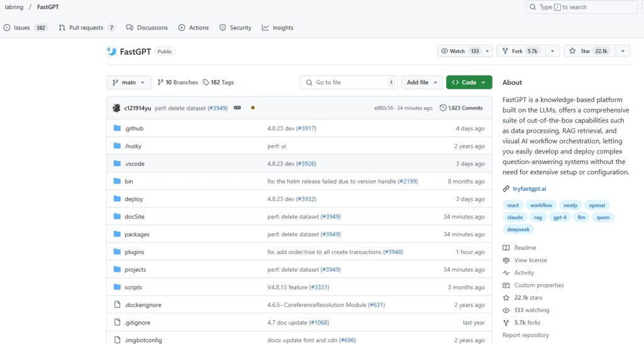The image size is (644, 344).
Task: Open Activity in the About sidebar
Action: (523, 273)
